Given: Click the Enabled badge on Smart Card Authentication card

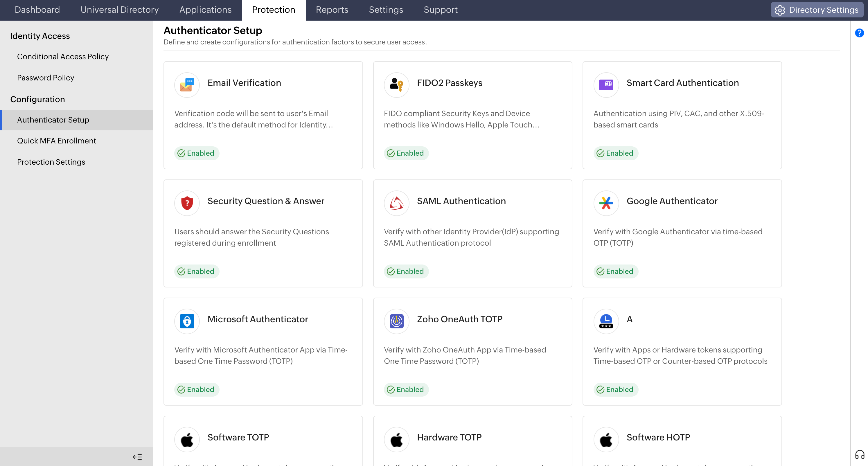Looking at the screenshot, I should 616,153.
